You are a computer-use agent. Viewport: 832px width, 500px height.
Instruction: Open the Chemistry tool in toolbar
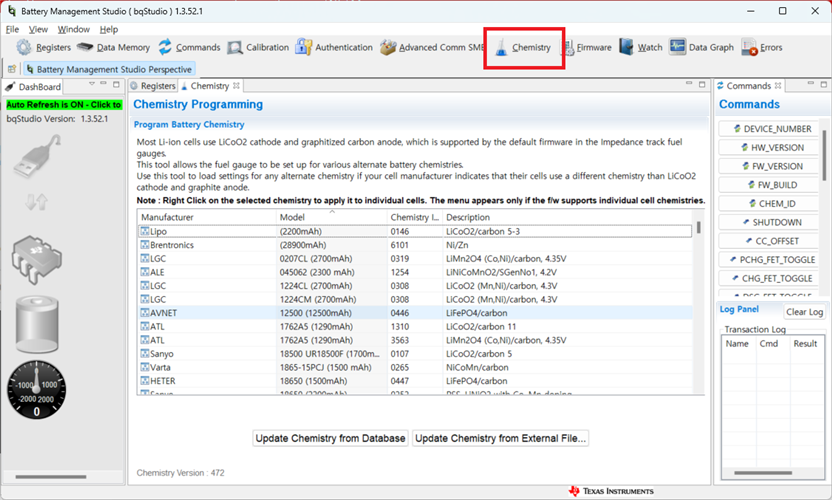pyautogui.click(x=523, y=48)
